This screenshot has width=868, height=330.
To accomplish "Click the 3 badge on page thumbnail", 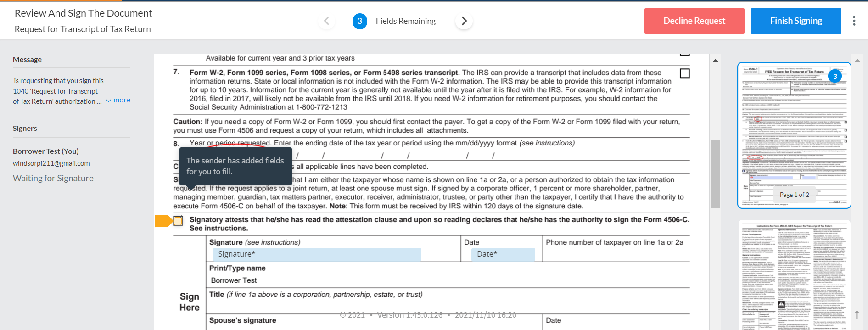I will coord(835,77).
